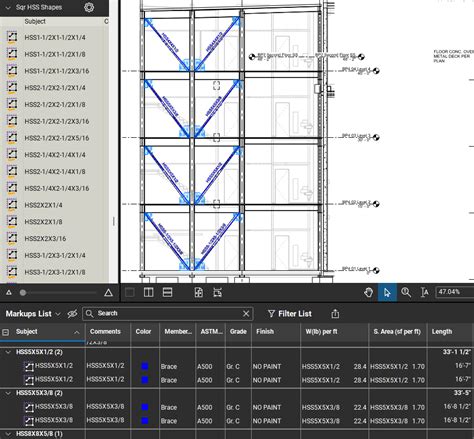The image size is (474, 439).
Task: Click the small triangle to shrink tool icons
Action: click(x=9, y=293)
